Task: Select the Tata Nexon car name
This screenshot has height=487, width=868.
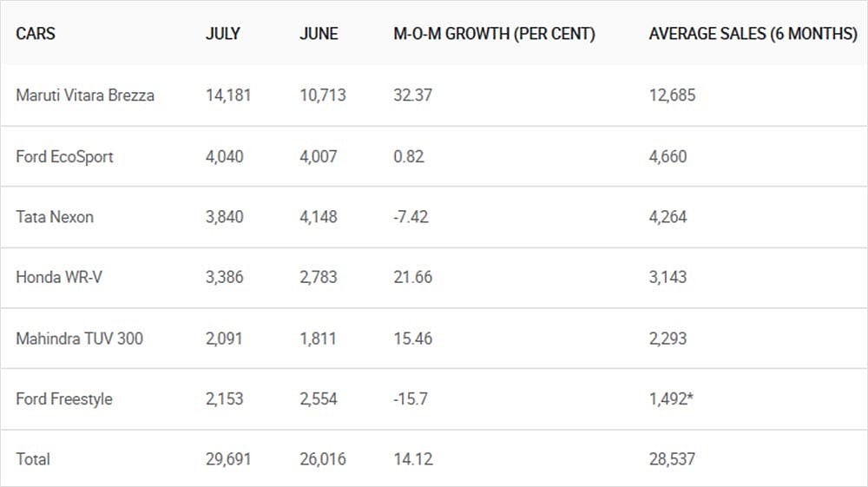Action: tap(55, 217)
